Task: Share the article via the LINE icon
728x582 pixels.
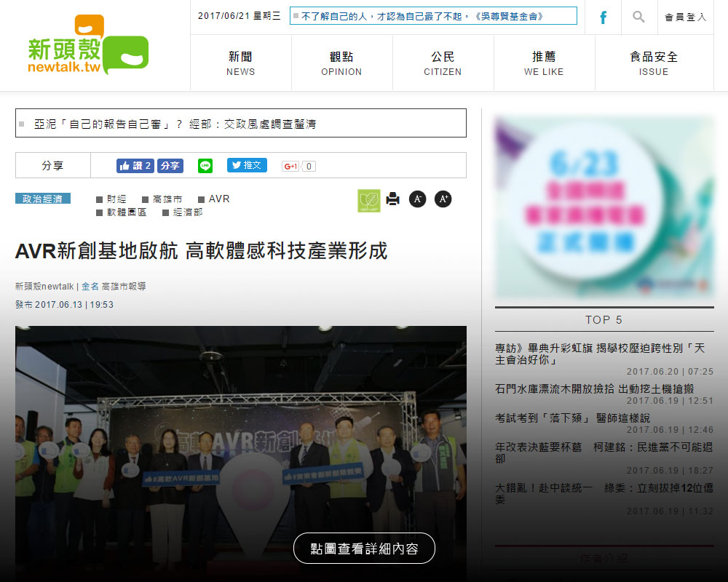Action: click(205, 166)
